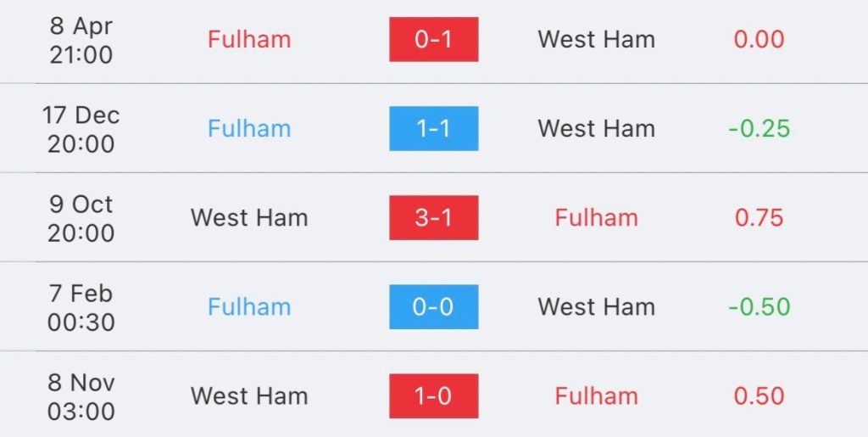This screenshot has width=868, height=437.
Task: Open the blue 1-1 score badge
Action: coord(433,128)
